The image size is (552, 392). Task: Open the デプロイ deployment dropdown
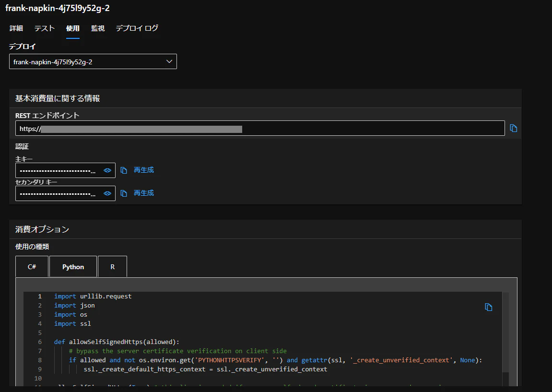[93, 61]
